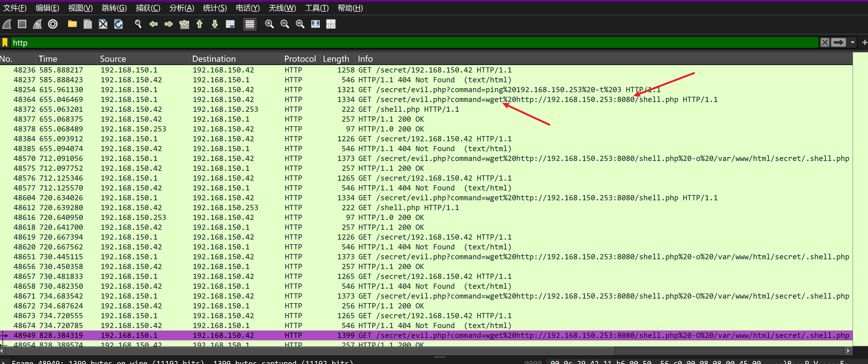Click the find packet magnifier icon
This screenshot has height=364, width=868.
(x=138, y=24)
